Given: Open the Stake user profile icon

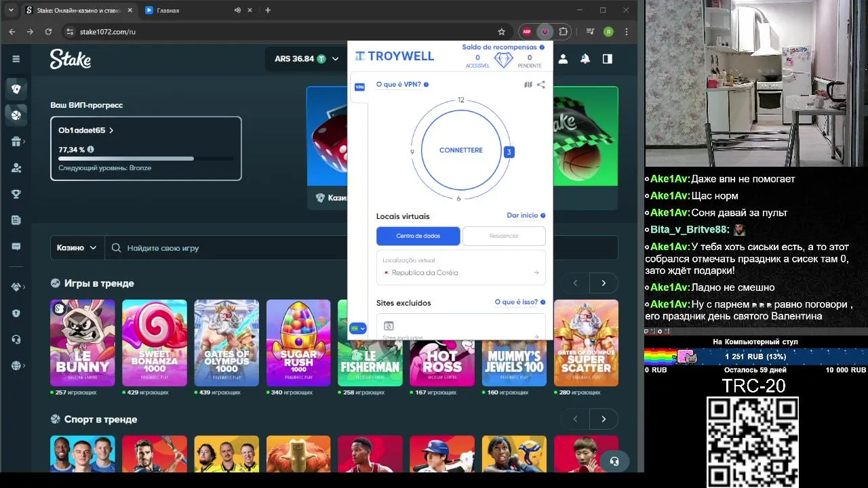Looking at the screenshot, I should pos(563,59).
